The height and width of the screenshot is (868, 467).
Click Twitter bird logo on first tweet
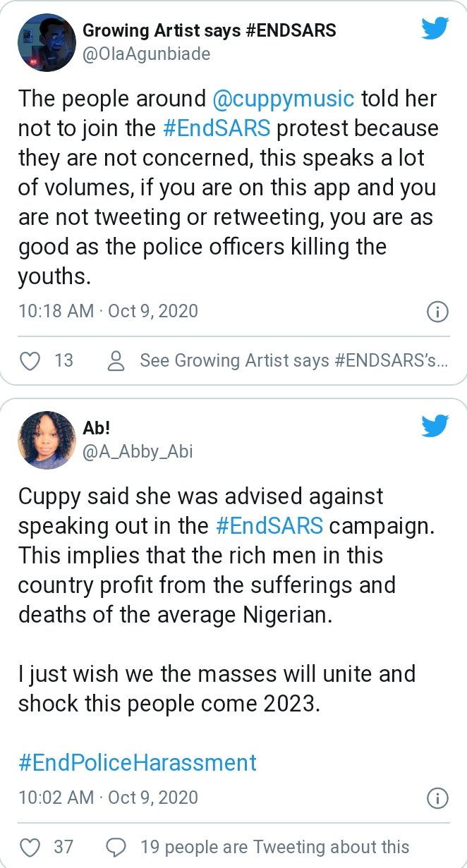(x=435, y=29)
